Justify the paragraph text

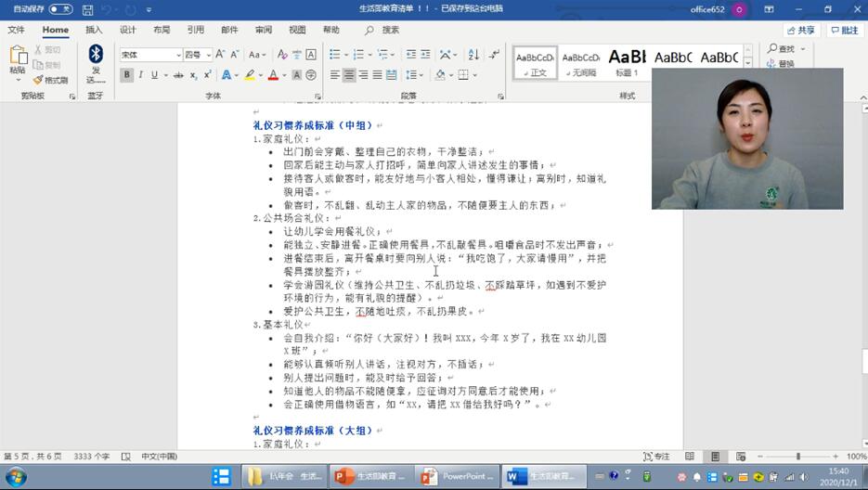click(x=377, y=75)
